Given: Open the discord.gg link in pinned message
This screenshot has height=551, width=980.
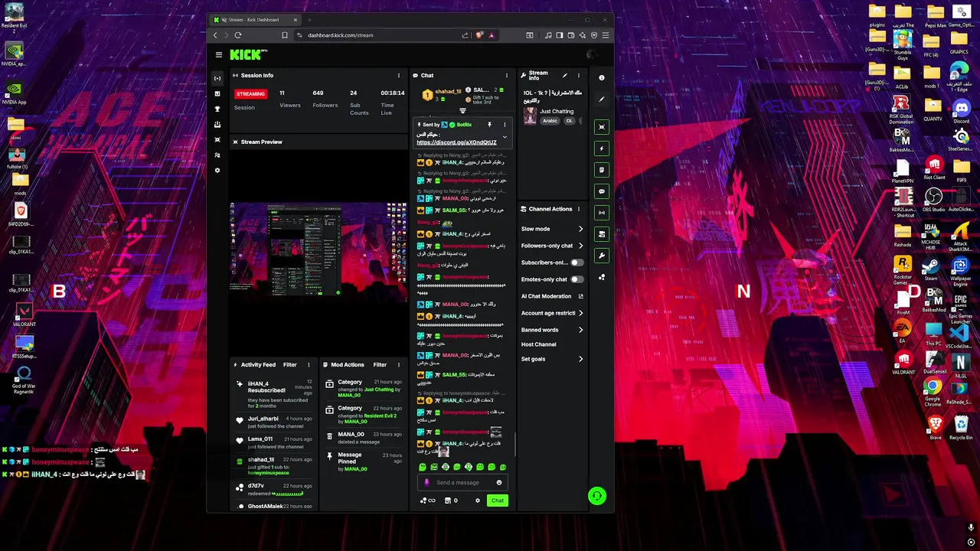Looking at the screenshot, I should [x=456, y=142].
